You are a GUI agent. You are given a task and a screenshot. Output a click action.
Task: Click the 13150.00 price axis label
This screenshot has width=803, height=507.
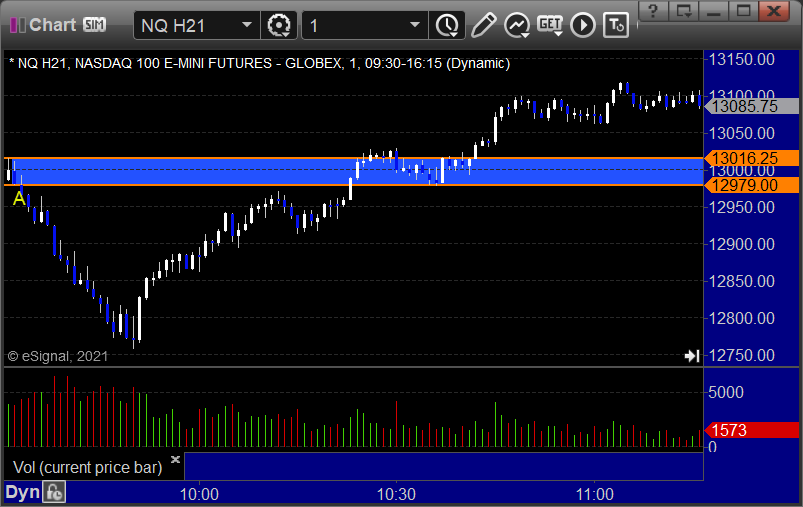[x=742, y=59]
